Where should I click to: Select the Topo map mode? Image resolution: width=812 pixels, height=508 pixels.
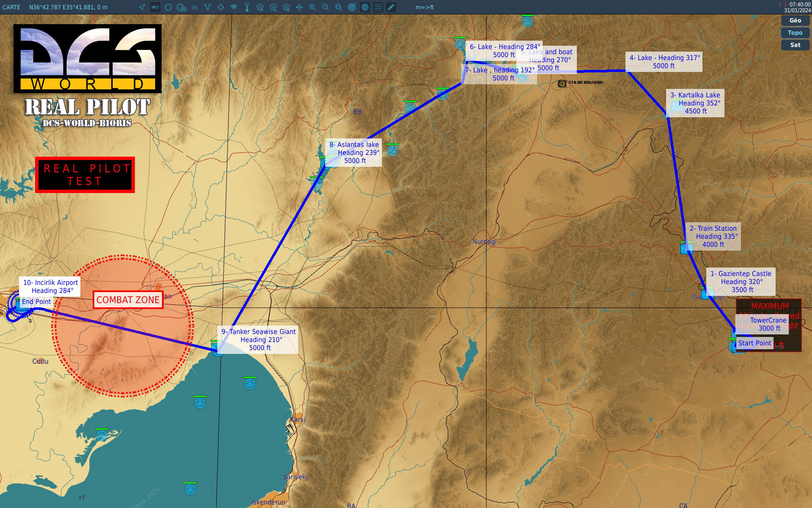point(795,33)
